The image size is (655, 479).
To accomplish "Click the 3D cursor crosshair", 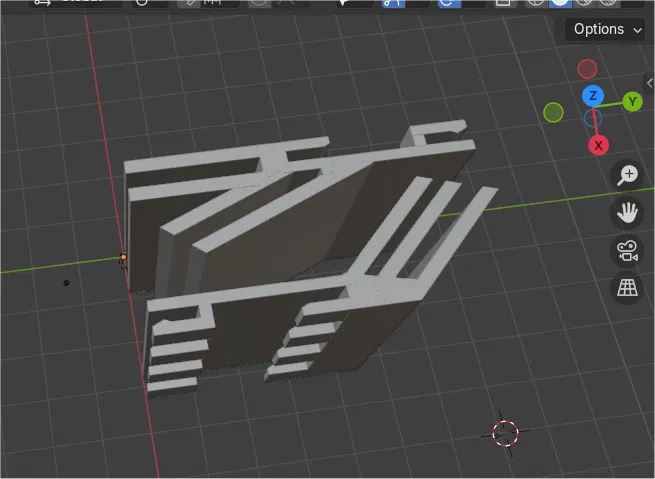I will point(505,433).
